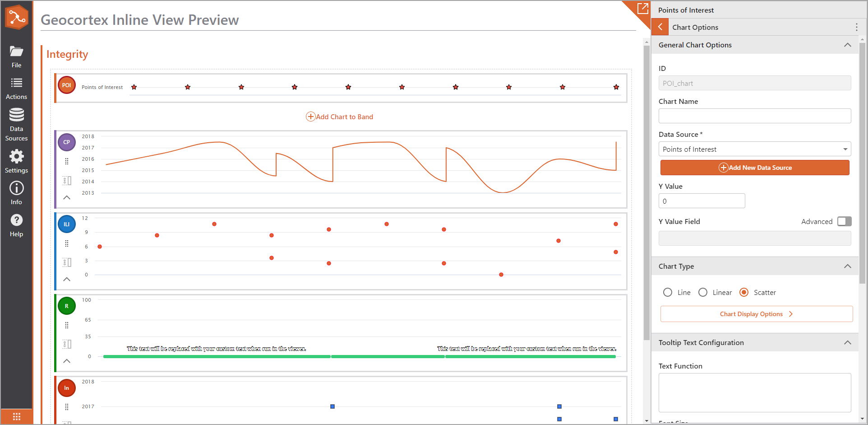
Task: Open the Actions menu
Action: click(17, 89)
